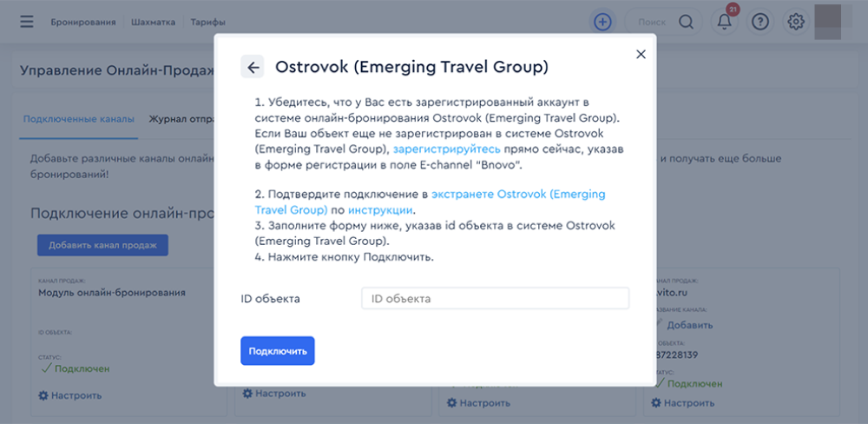This screenshot has height=424, width=868.
Task: Open the notifications bell
Action: (x=725, y=22)
